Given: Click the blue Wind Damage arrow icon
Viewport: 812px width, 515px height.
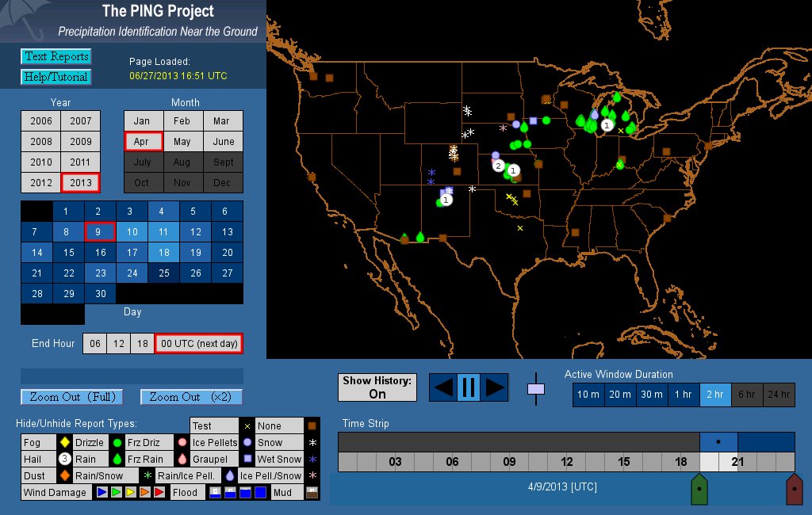Looking at the screenshot, I should [101, 493].
